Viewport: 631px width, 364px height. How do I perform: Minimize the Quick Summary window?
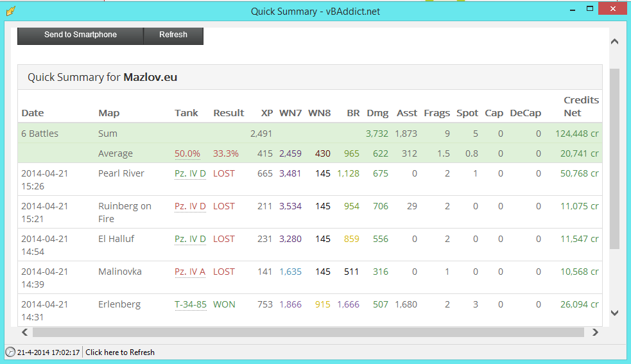tap(573, 9)
